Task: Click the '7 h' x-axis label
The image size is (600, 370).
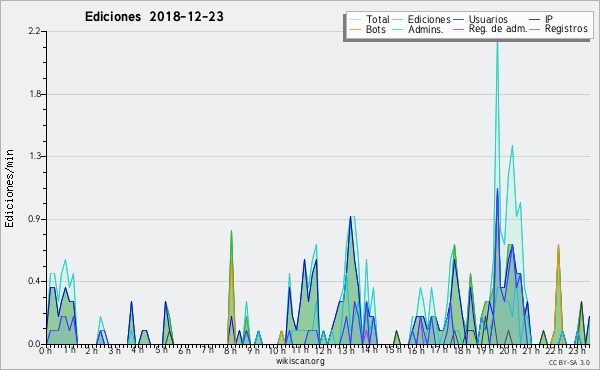Action: click(208, 350)
